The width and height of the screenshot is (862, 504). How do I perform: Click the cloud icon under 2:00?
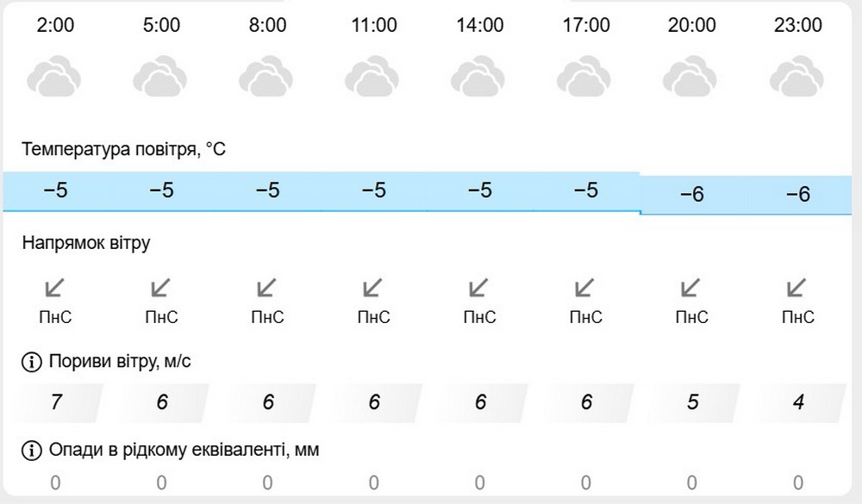pos(55,77)
